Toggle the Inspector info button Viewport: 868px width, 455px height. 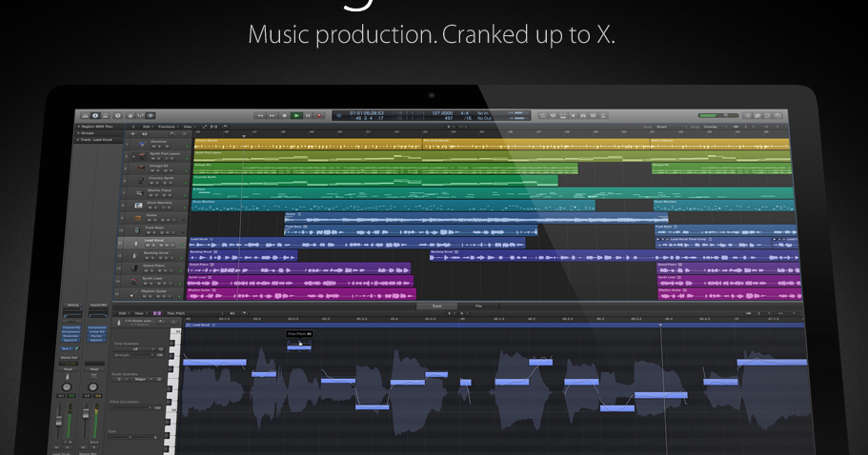(x=95, y=115)
